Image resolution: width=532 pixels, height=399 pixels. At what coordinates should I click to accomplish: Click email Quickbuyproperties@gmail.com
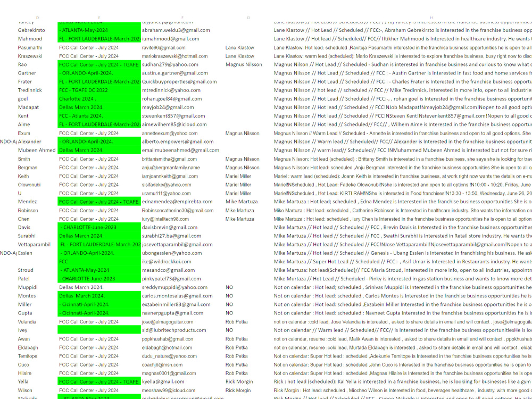coord(179,82)
